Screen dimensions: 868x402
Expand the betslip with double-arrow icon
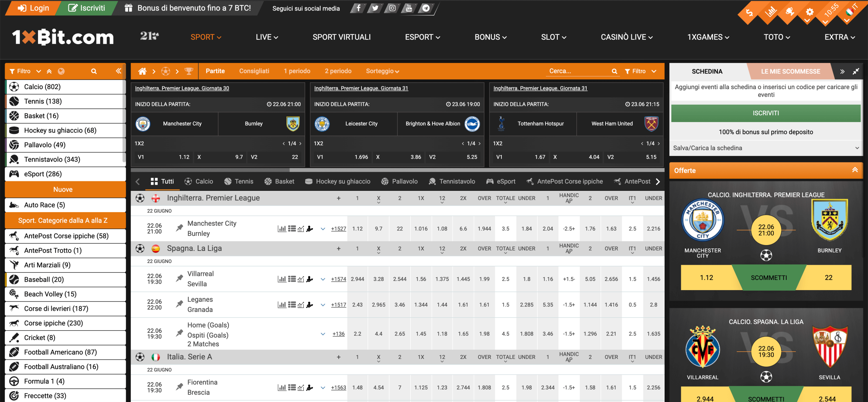(842, 72)
